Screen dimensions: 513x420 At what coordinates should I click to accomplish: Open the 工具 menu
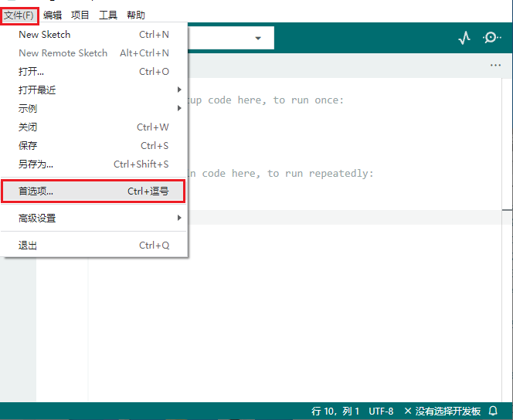(x=108, y=15)
